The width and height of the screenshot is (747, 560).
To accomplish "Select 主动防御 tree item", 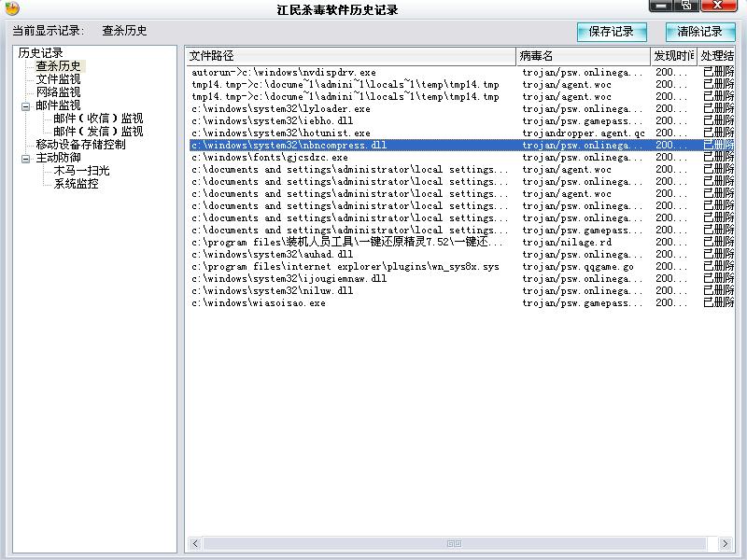I will point(59,158).
